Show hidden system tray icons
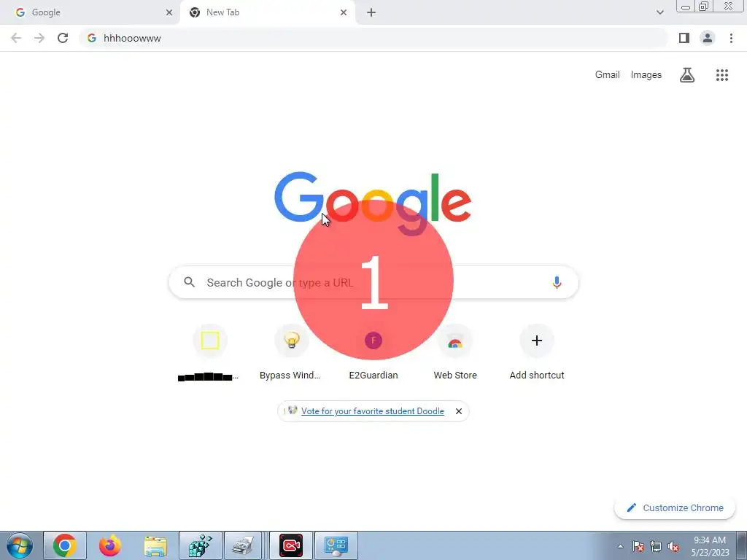 pos(620,546)
